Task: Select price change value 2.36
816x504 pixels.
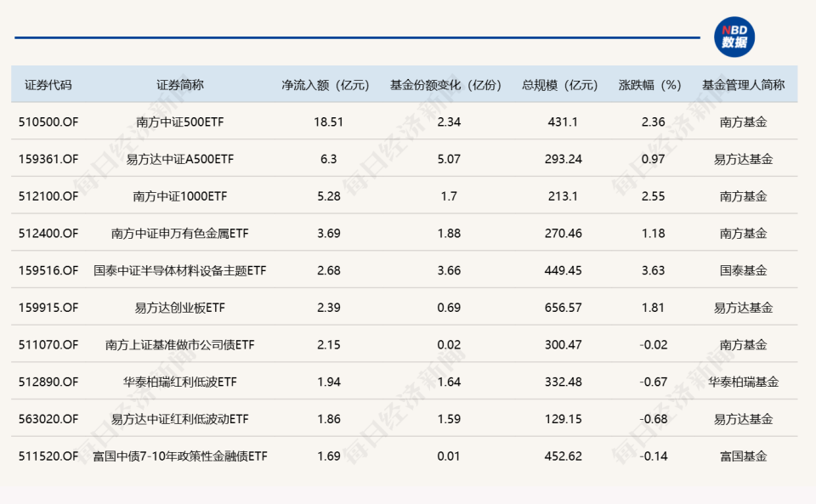Action: point(653,122)
